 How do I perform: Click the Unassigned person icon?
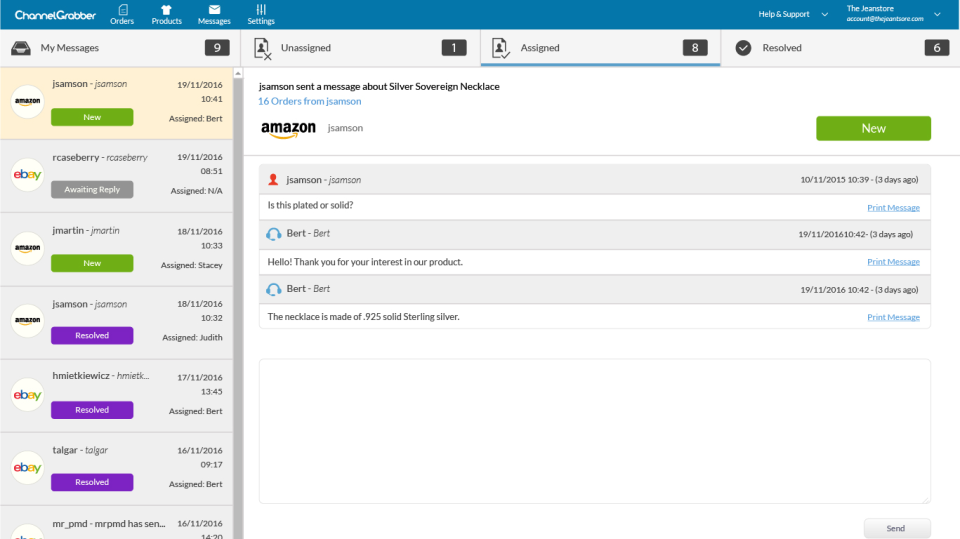tap(262, 48)
